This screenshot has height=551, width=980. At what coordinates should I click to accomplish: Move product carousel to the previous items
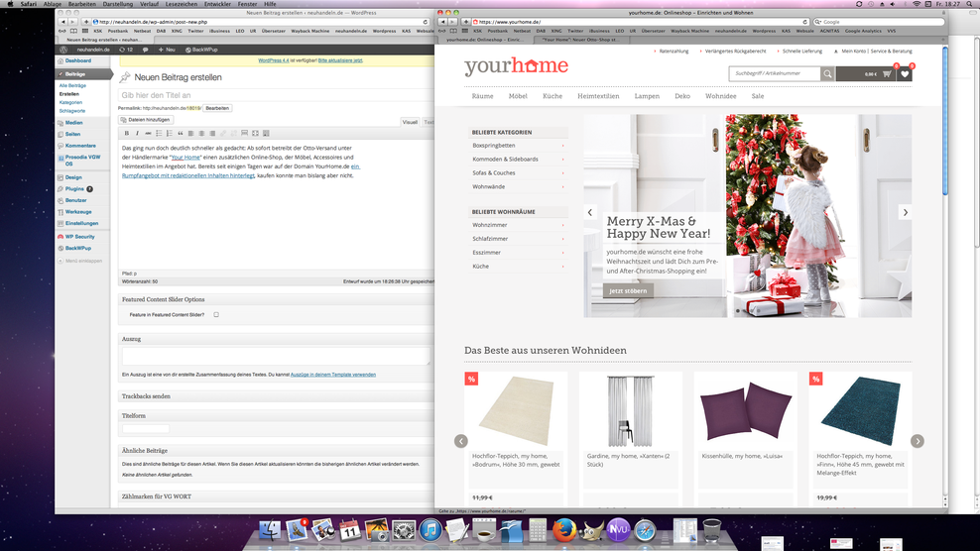460,441
